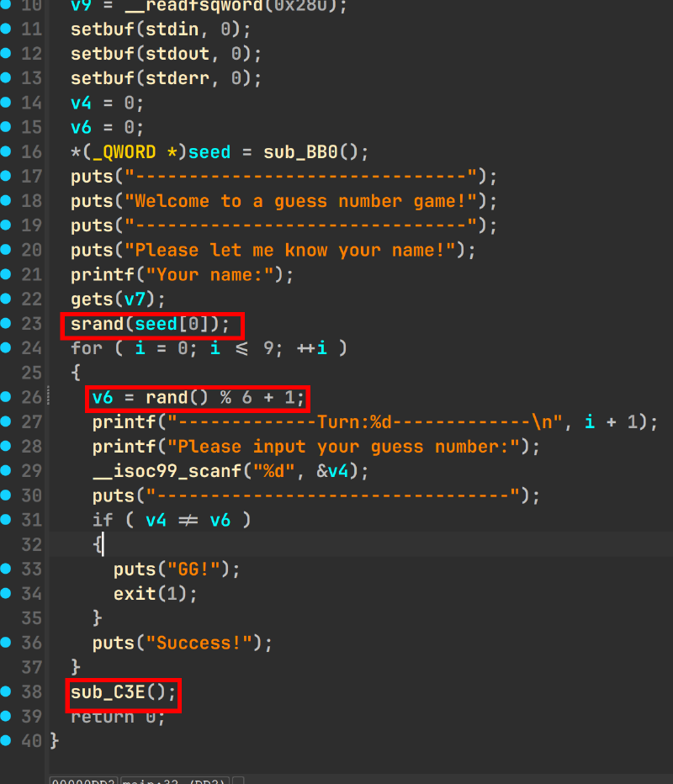This screenshot has height=784, width=673.
Task: Click the dot icon next to line 29
Action: click(x=7, y=471)
